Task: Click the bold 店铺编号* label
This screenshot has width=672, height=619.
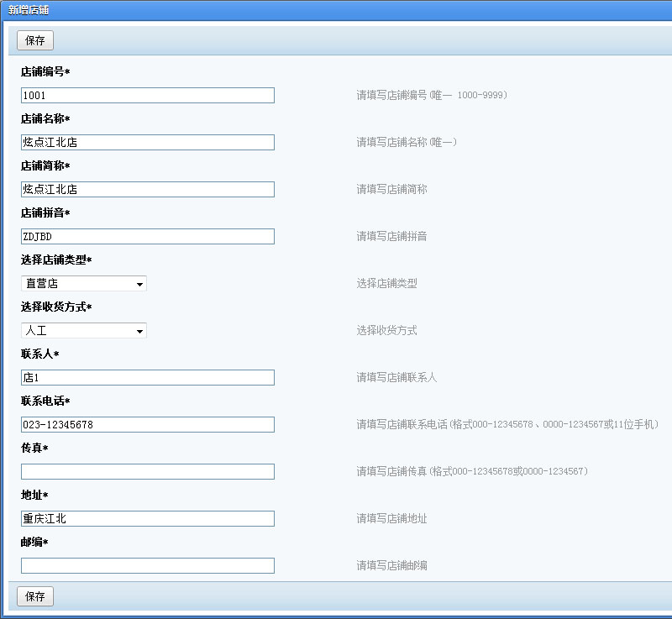Action: [45, 72]
